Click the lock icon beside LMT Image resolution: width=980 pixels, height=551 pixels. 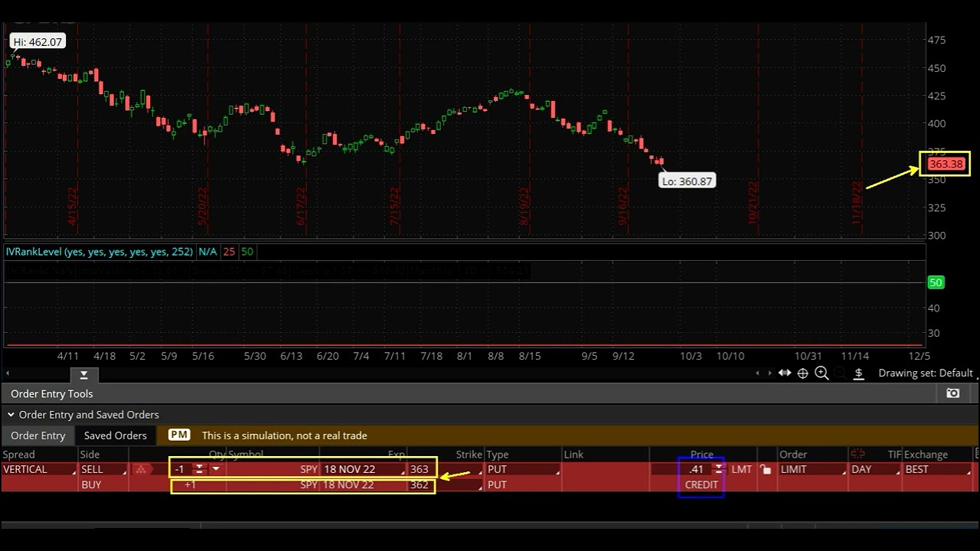click(766, 469)
